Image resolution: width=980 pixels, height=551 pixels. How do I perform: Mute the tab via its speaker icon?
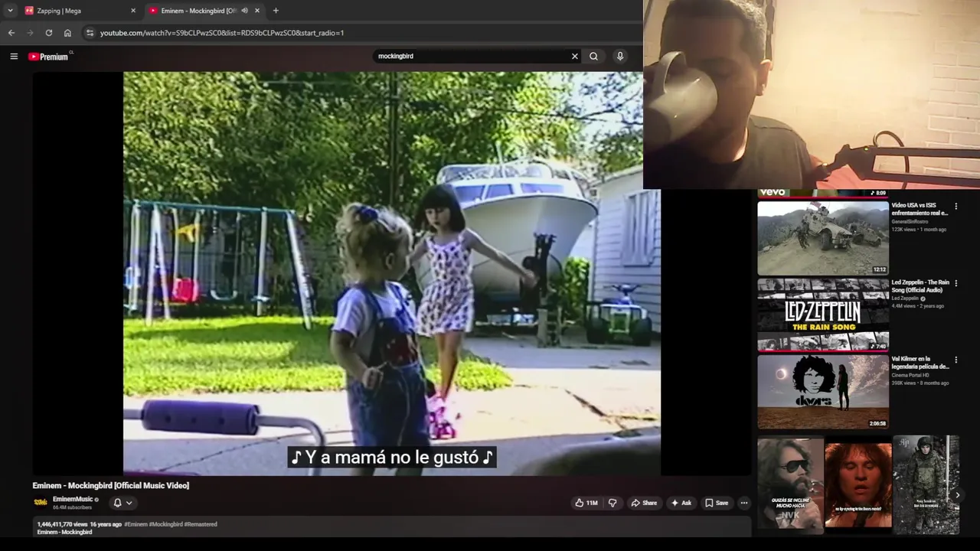click(244, 11)
